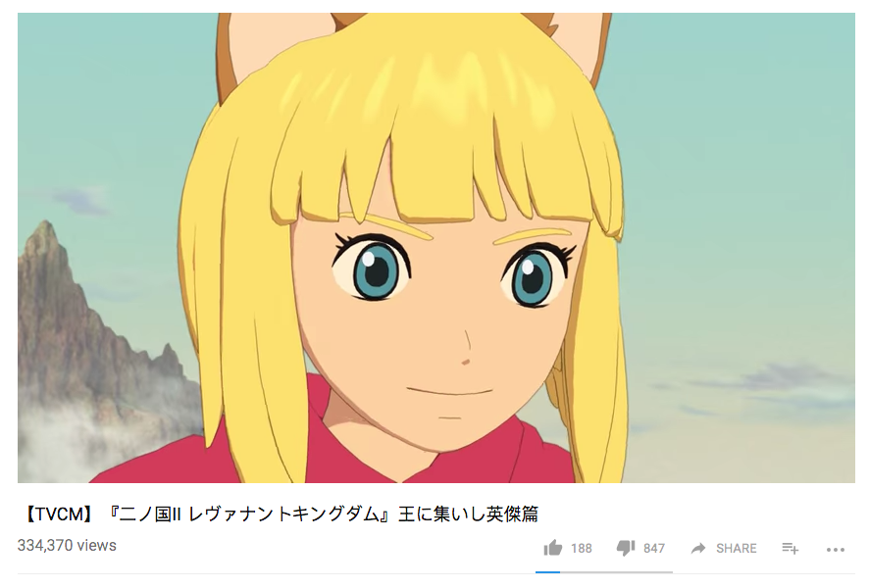Select the SHARE text label
The width and height of the screenshot is (869, 588).
[x=736, y=548]
